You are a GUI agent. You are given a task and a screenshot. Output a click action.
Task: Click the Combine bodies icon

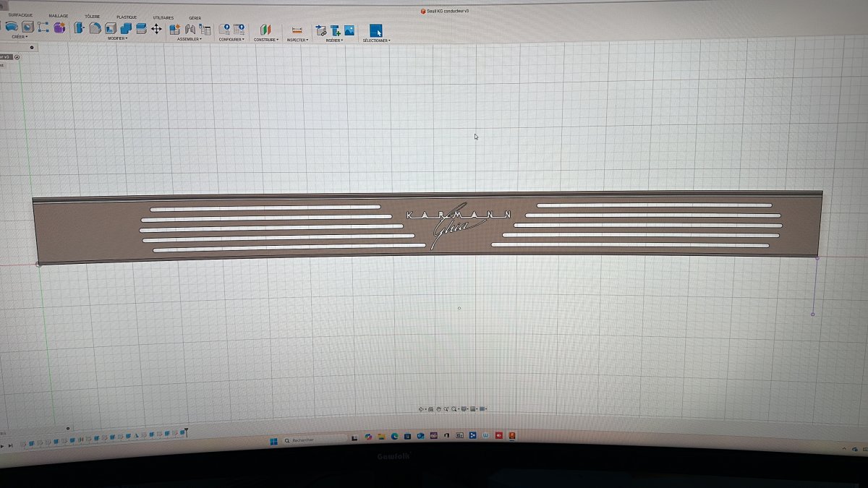[x=126, y=29]
